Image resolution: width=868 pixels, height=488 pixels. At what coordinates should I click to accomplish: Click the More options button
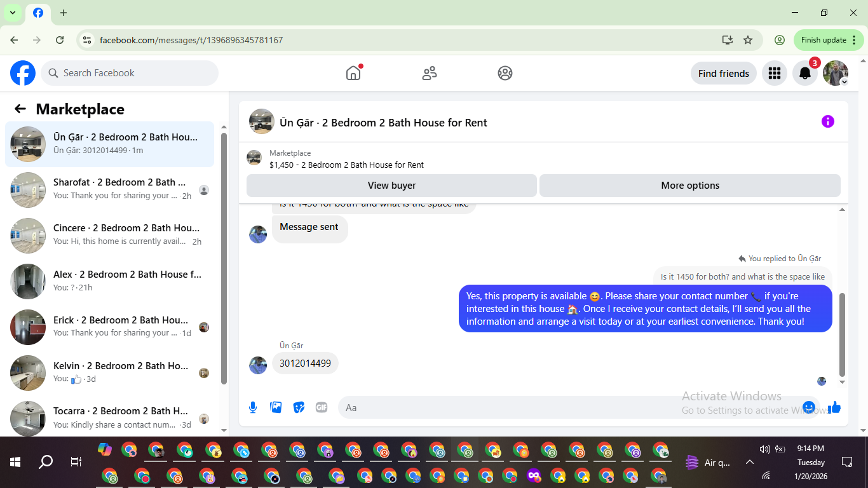pos(690,186)
